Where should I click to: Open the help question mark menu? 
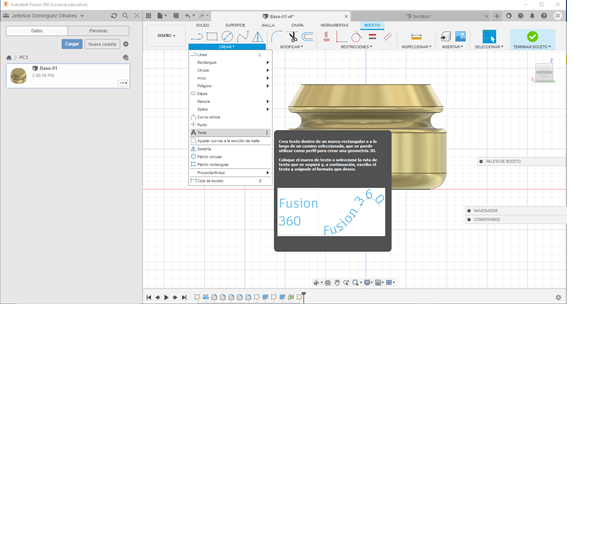point(544,16)
